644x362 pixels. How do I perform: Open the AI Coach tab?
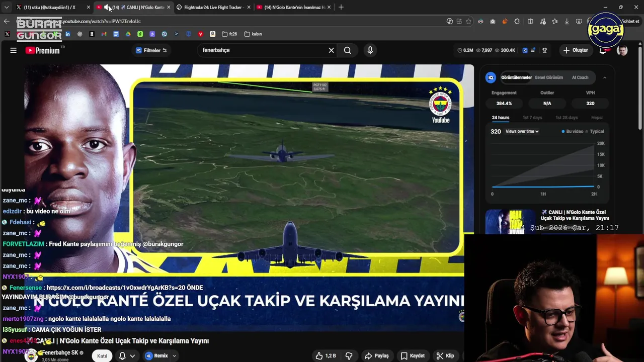click(580, 77)
